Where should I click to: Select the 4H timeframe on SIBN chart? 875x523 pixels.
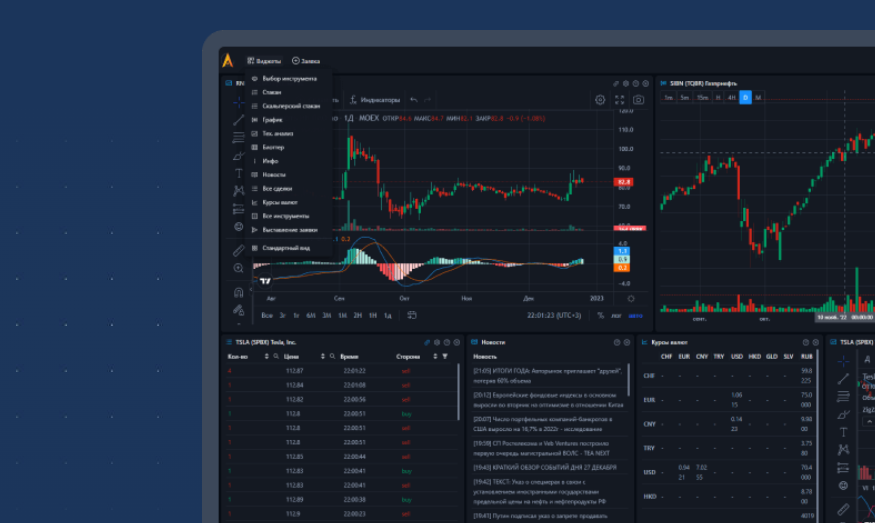pos(732,98)
